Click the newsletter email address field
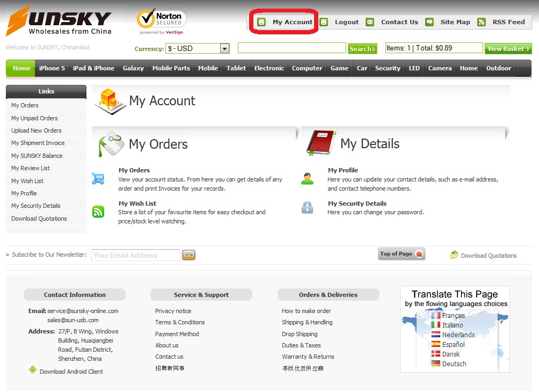The width and height of the screenshot is (539, 392). 135,255
